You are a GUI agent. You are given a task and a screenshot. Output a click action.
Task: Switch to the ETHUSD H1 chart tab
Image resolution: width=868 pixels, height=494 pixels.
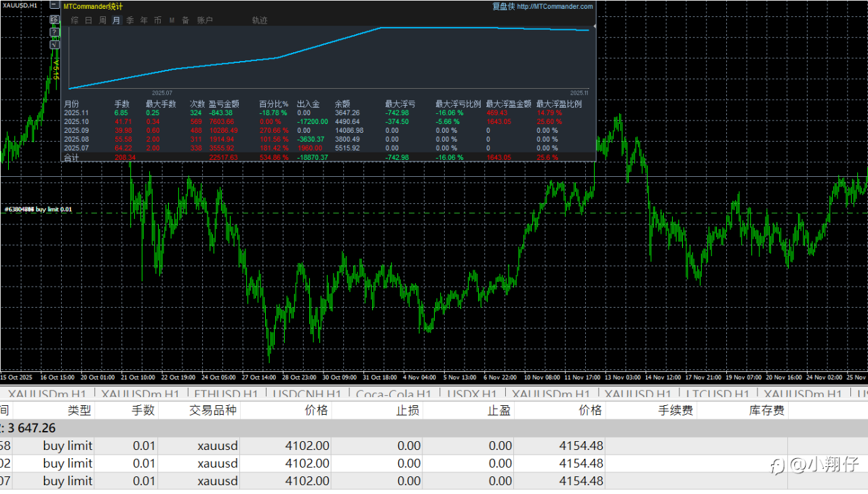pos(226,394)
